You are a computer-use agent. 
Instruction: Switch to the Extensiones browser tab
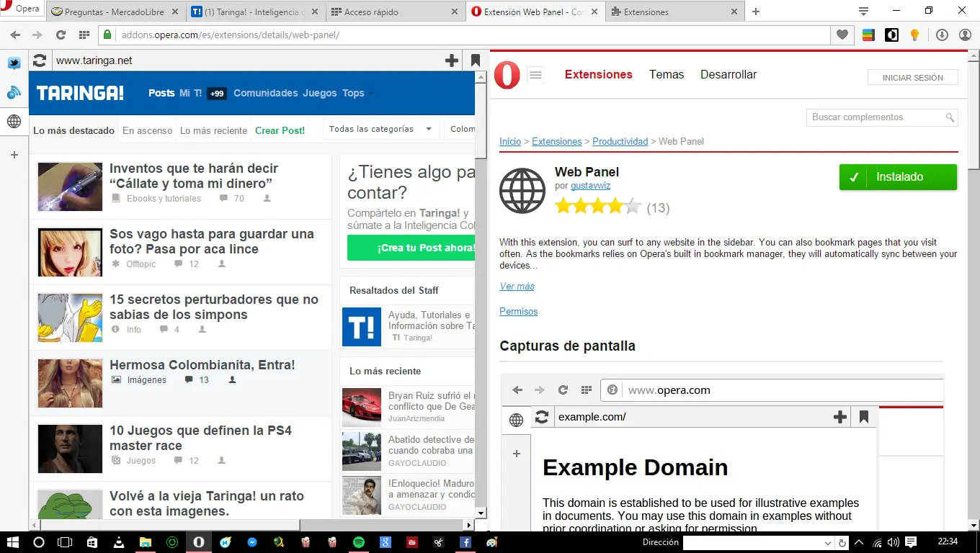click(673, 12)
